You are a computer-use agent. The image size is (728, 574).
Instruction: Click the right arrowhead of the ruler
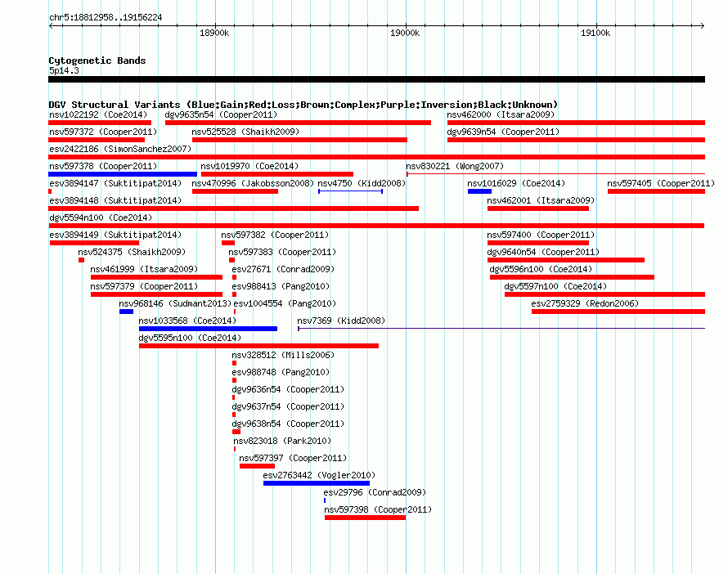click(703, 25)
